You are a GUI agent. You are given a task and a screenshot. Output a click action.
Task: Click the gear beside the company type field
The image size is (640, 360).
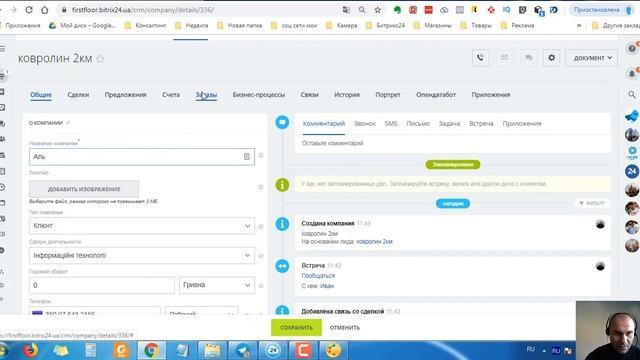tap(261, 227)
